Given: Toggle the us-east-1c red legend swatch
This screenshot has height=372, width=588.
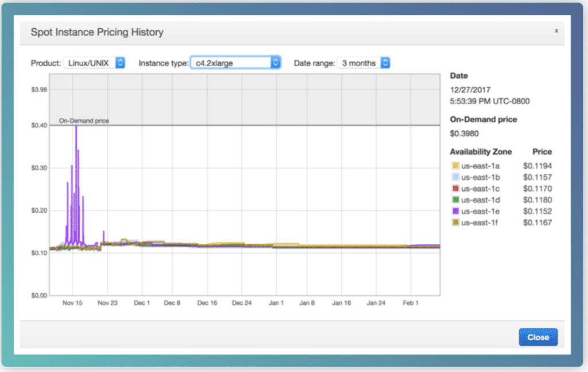Looking at the screenshot, I should (x=455, y=189).
